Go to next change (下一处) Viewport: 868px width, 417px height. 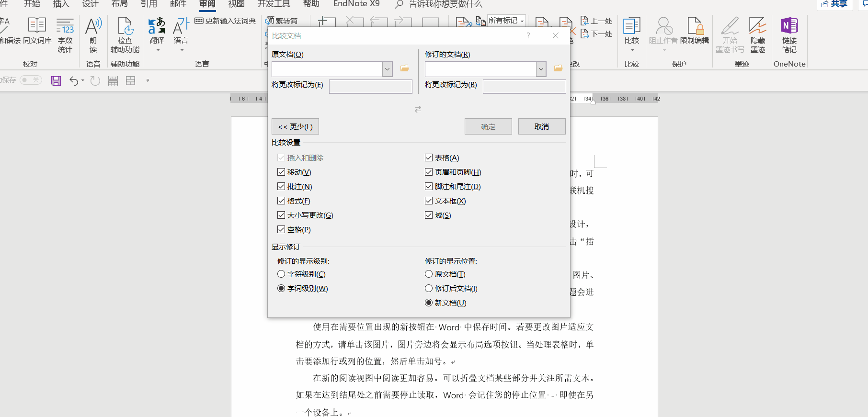point(596,34)
